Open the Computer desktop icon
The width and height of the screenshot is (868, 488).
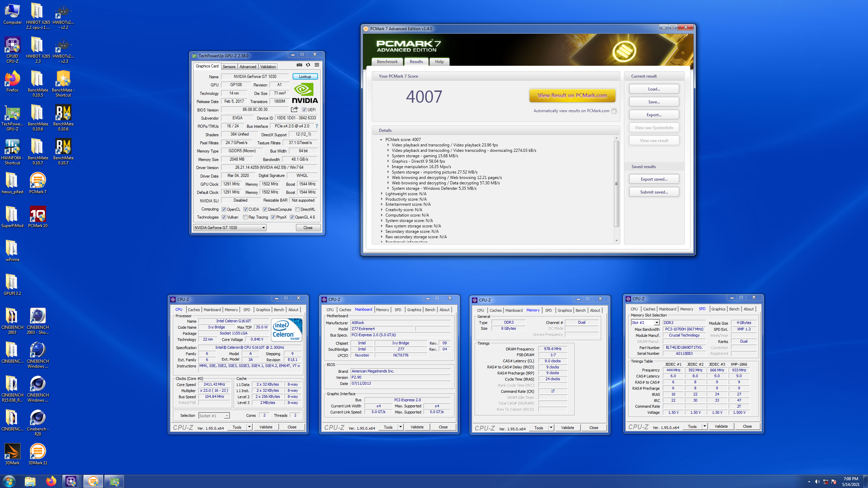click(13, 14)
